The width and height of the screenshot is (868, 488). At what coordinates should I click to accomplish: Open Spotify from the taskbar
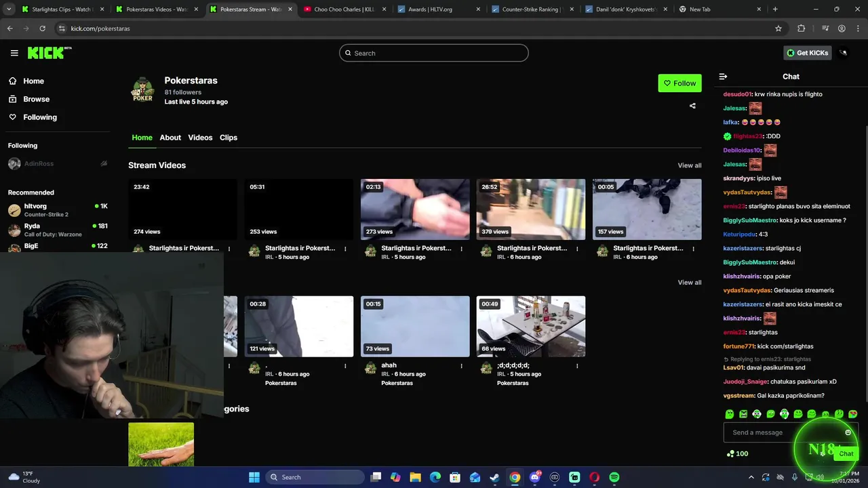click(614, 477)
